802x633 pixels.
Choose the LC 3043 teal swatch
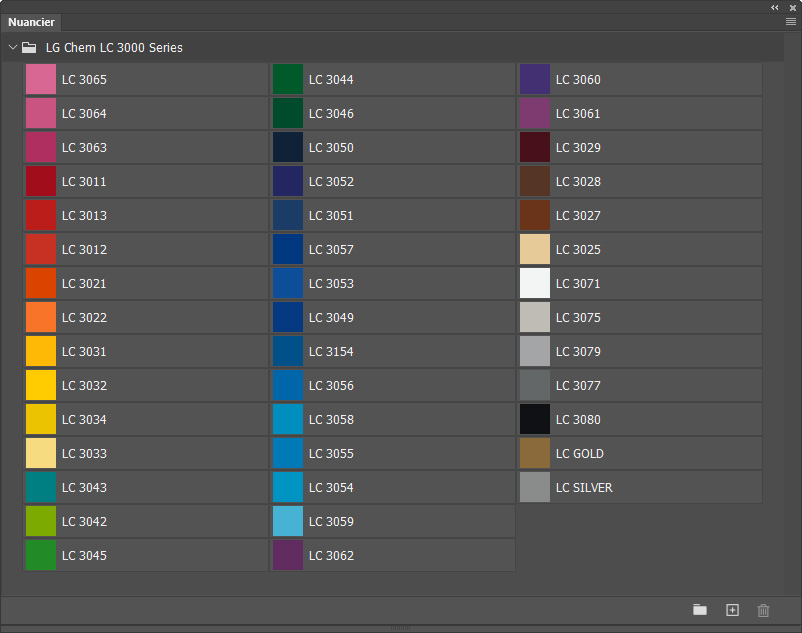[x=41, y=487]
